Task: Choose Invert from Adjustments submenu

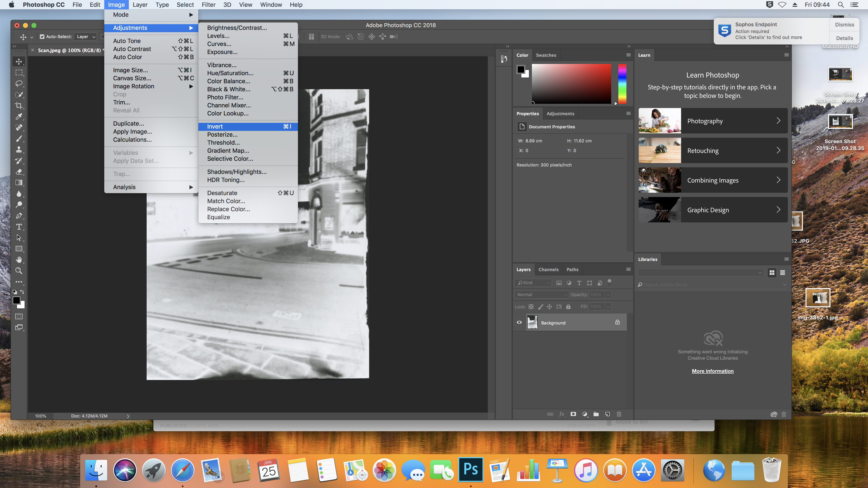Action: (x=215, y=126)
